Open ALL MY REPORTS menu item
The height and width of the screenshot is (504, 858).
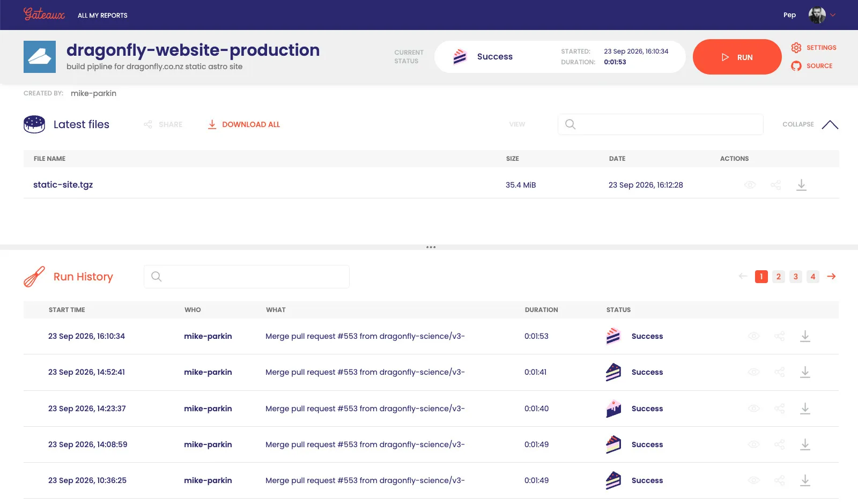102,16
